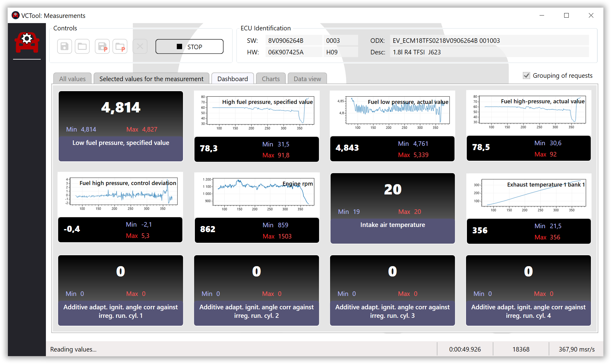Switch to the All values tab

72,79
